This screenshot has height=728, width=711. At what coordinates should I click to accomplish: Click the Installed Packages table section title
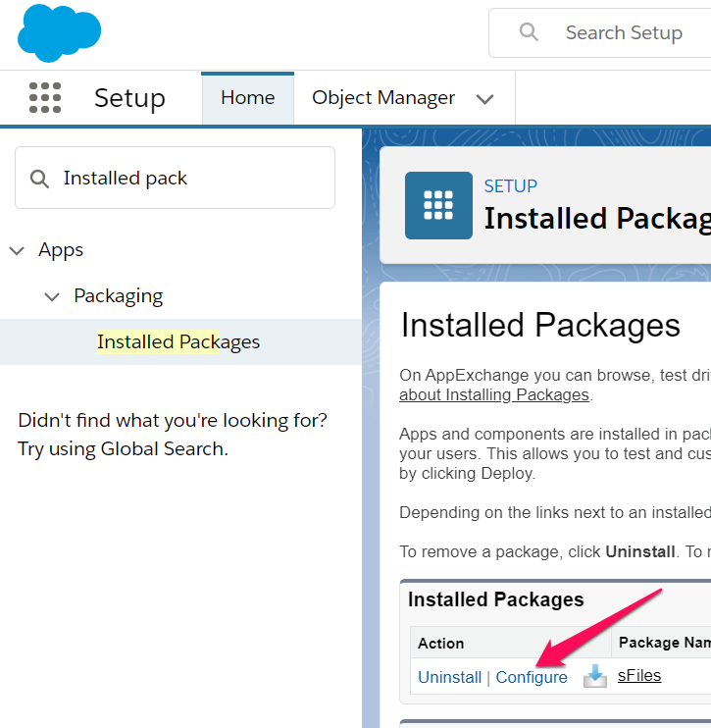tap(495, 599)
